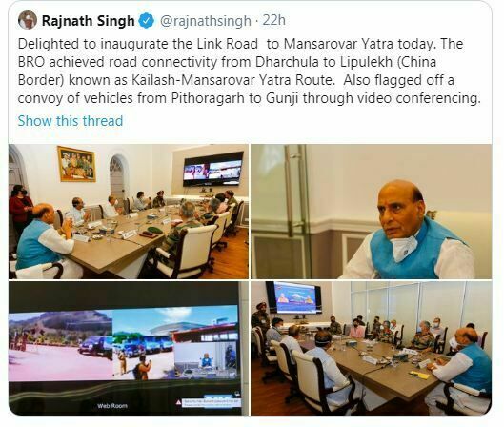Viewport: 504px width, 427px height.
Task: Click the warning triangle icon in screen photo
Action: (x=178, y=402)
